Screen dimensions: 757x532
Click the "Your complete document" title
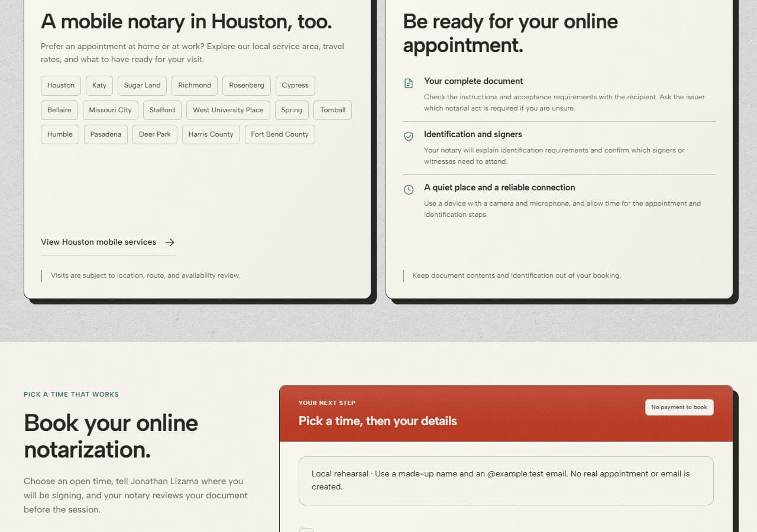click(x=474, y=81)
